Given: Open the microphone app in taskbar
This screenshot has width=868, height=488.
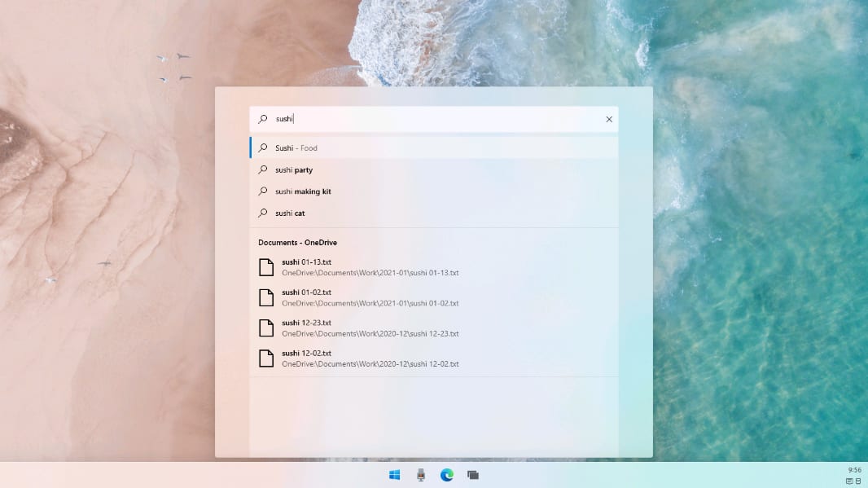Looking at the screenshot, I should point(420,475).
